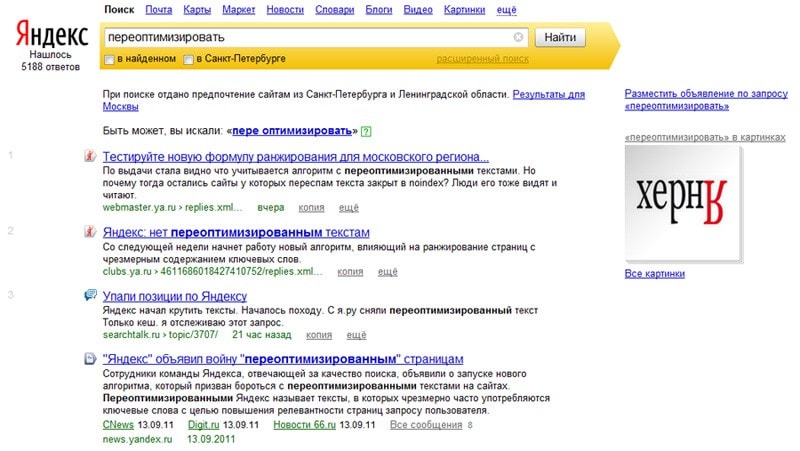Viewport: 800px width, 451px height.
Task: Follow 'Результаты для Москвы' link
Action: point(548,94)
